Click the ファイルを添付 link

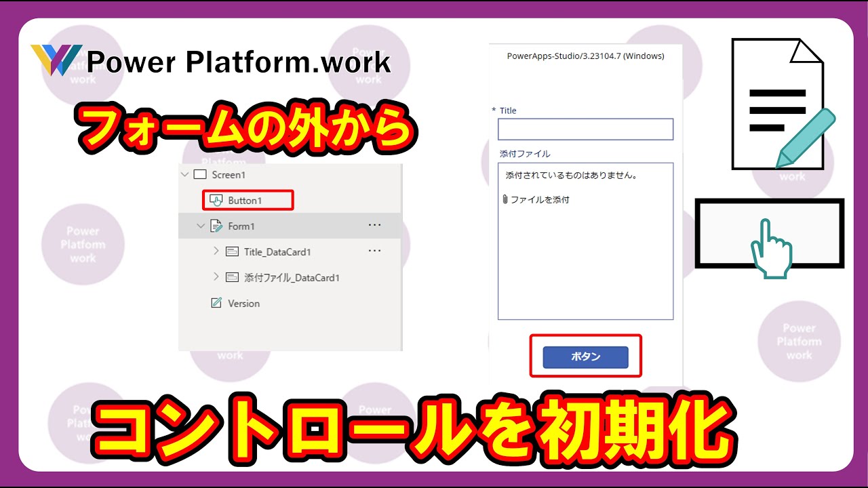pos(540,200)
